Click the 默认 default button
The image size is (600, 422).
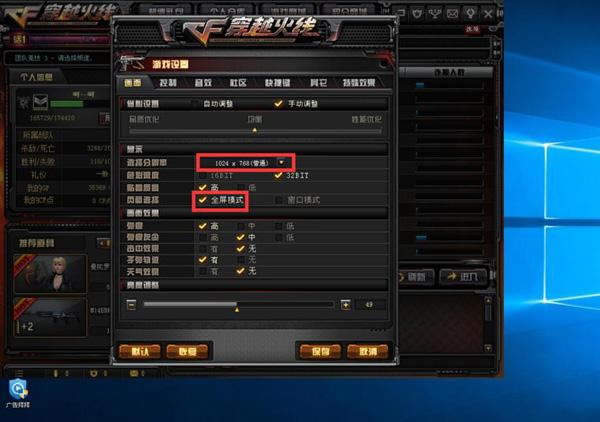coord(140,351)
